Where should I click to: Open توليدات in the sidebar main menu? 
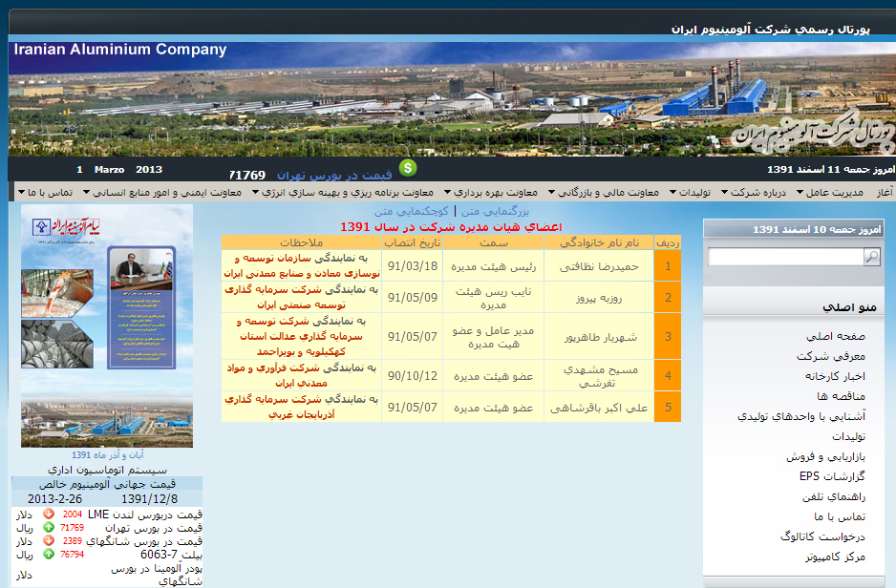tap(848, 436)
